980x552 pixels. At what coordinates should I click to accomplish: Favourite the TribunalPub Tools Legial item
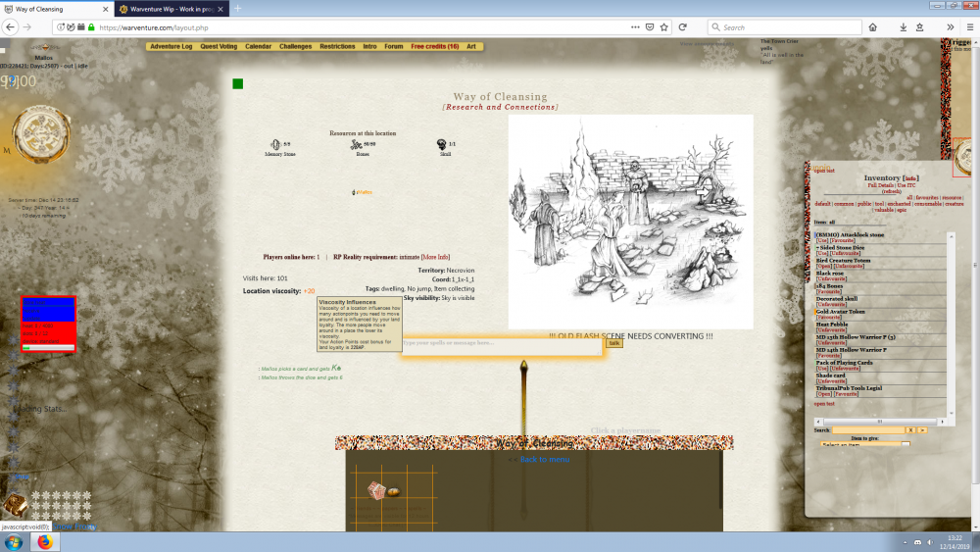846,394
